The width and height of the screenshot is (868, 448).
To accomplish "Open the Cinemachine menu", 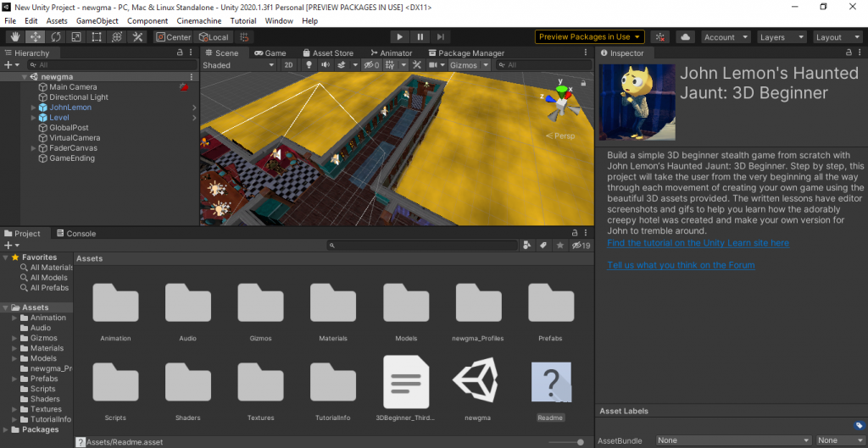I will click(198, 21).
